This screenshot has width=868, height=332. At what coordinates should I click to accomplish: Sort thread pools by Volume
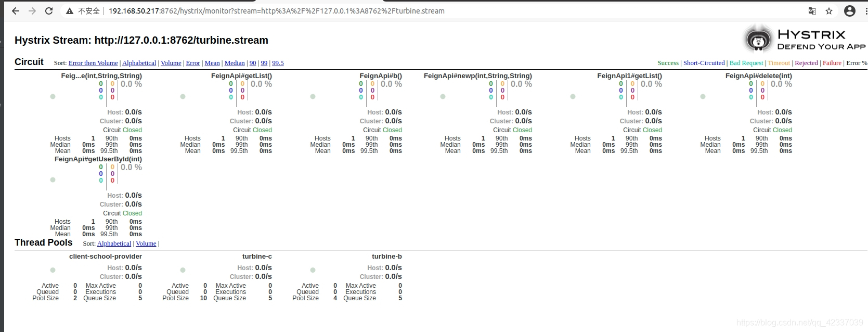coord(146,244)
